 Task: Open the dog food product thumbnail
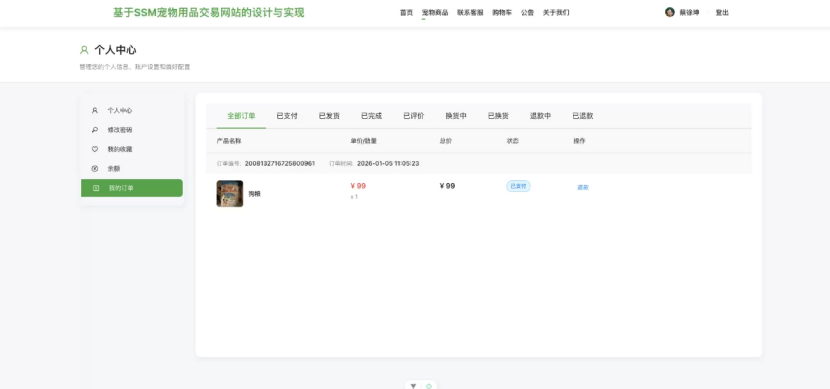pyautogui.click(x=230, y=194)
